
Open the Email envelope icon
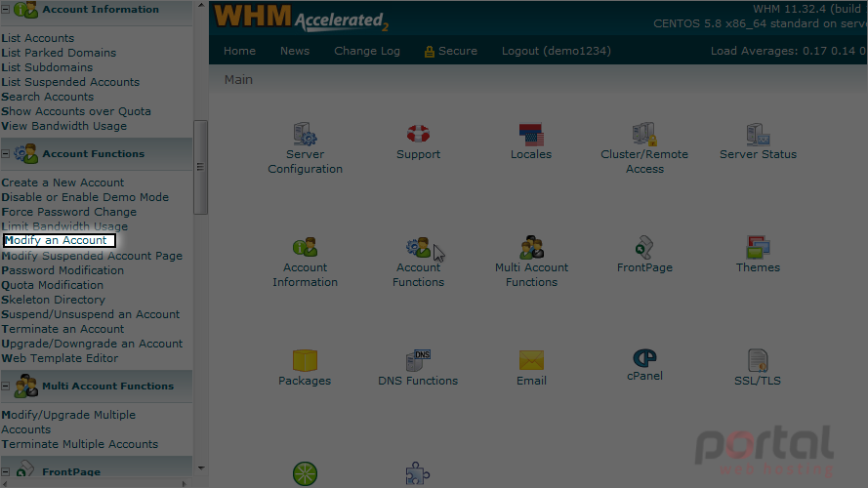coord(531,360)
